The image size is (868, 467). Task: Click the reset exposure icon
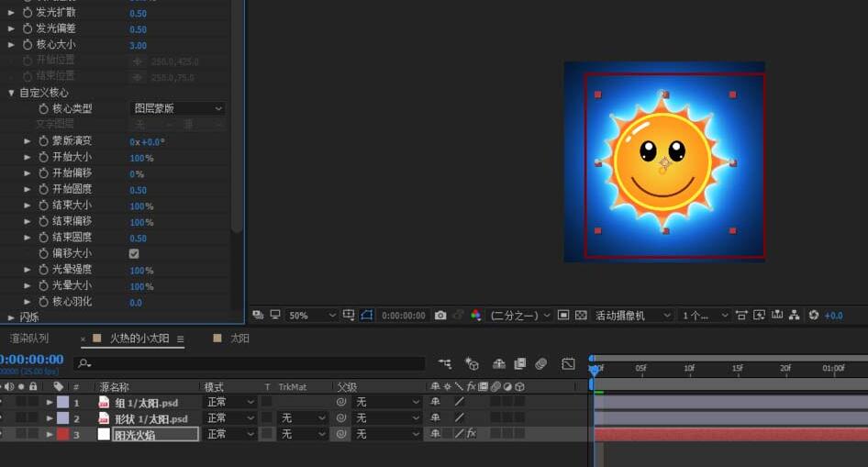click(x=813, y=316)
